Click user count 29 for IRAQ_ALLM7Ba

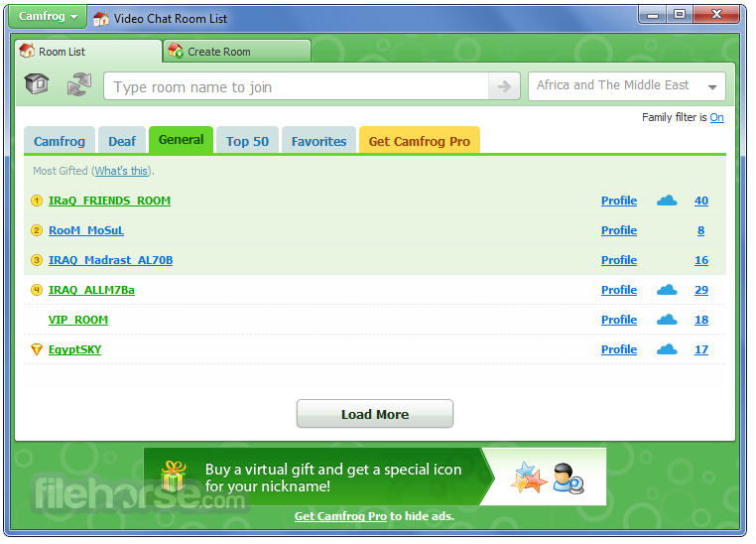[x=701, y=290]
